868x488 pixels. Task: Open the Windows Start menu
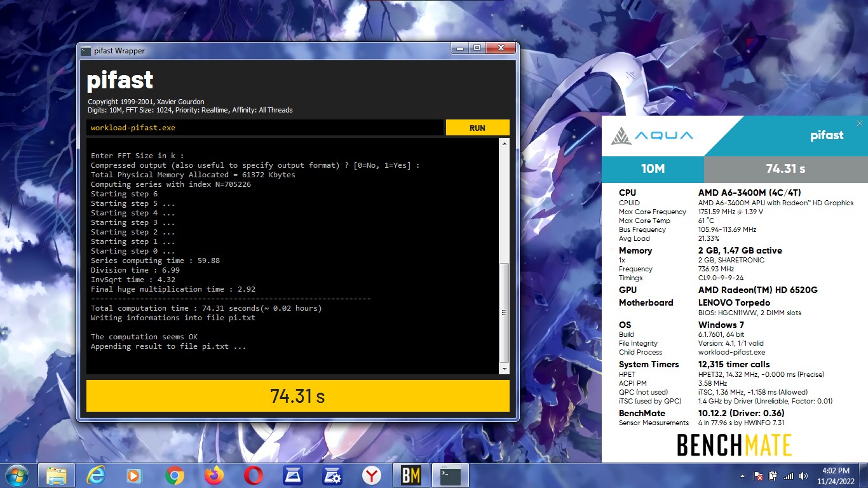pyautogui.click(x=17, y=475)
